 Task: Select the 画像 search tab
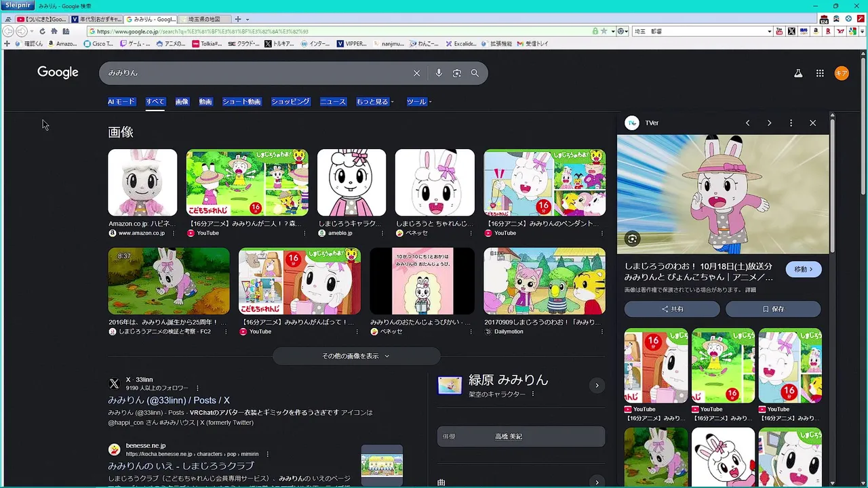coord(182,102)
